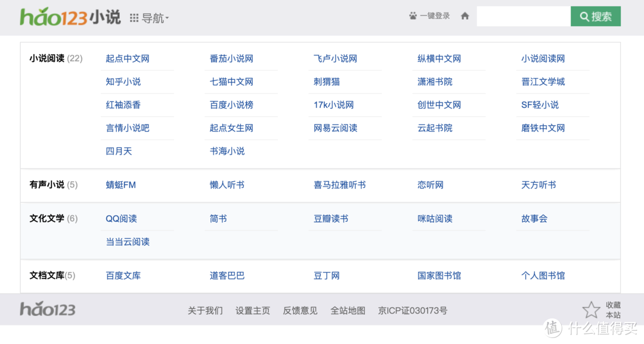Focus the search input box
This screenshot has width=644, height=344.
[x=524, y=17]
